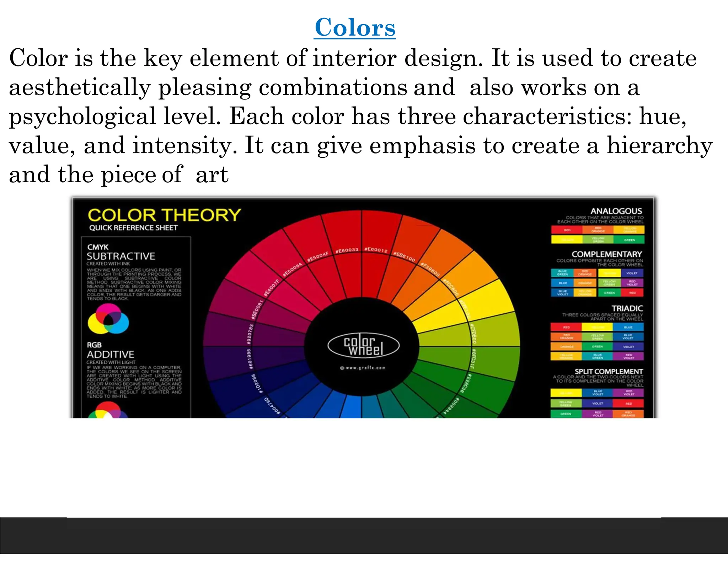Viewport: 728px width, 562px height.
Task: Click the "#EB6100" hex label on the wheel
Action: pos(404,256)
